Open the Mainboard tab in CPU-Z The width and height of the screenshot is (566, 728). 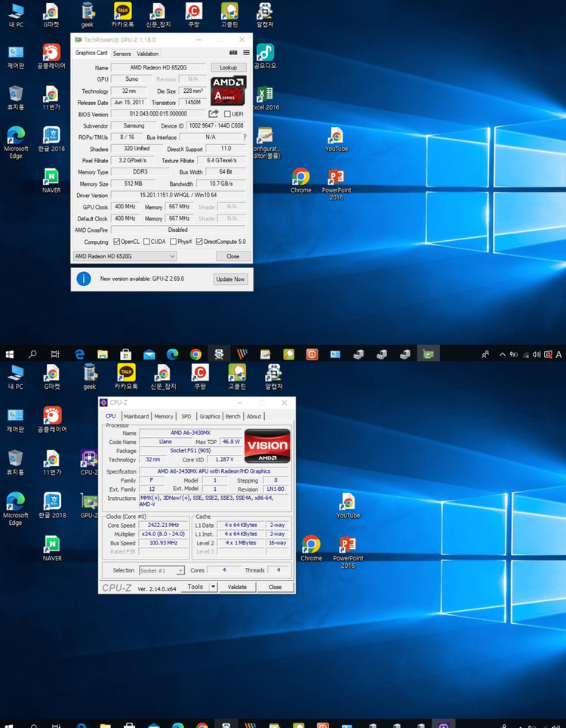[136, 416]
